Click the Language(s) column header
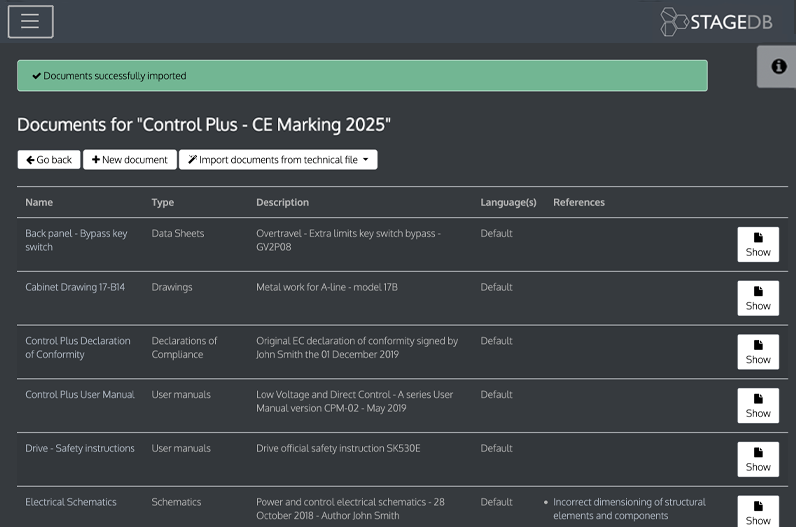 (x=508, y=202)
